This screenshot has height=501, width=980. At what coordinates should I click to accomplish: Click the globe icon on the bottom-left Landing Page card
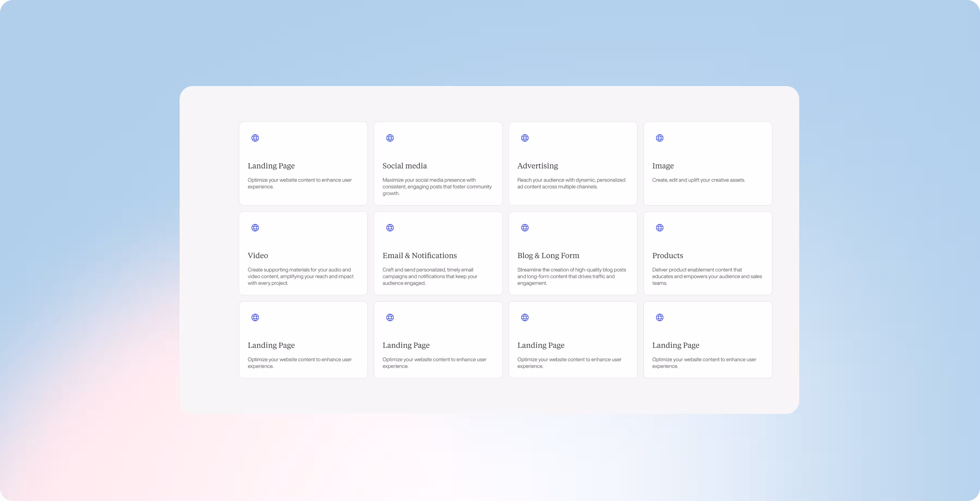click(255, 317)
